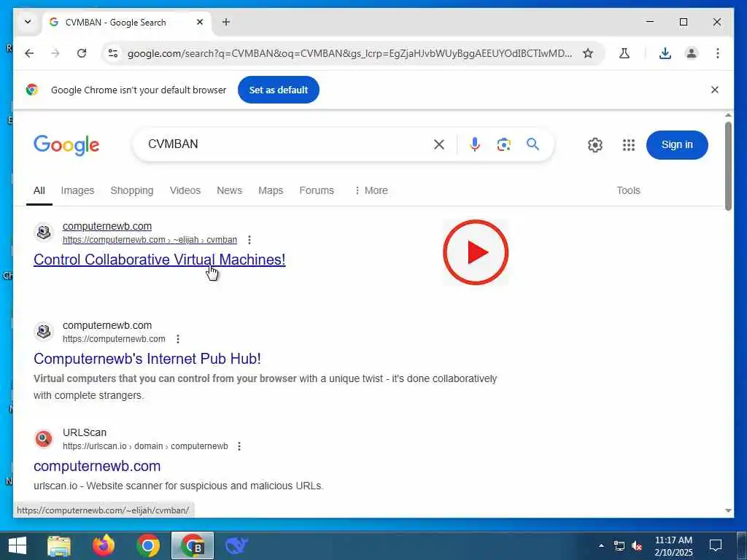The width and height of the screenshot is (747, 560).
Task: Switch to the Shopping tab
Action: [x=132, y=190]
